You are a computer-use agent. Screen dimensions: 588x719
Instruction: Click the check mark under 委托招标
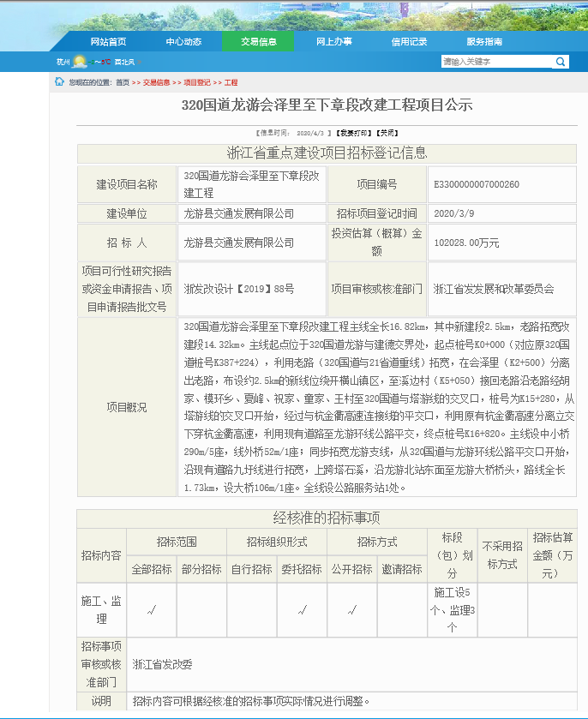[x=301, y=611]
